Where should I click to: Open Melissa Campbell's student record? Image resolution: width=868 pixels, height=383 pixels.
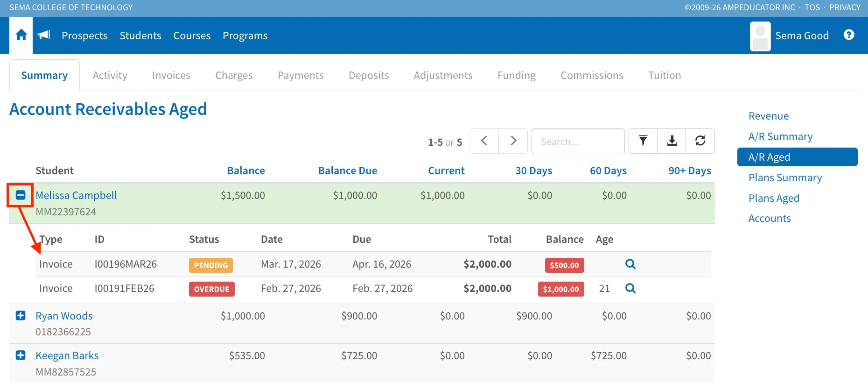point(76,195)
